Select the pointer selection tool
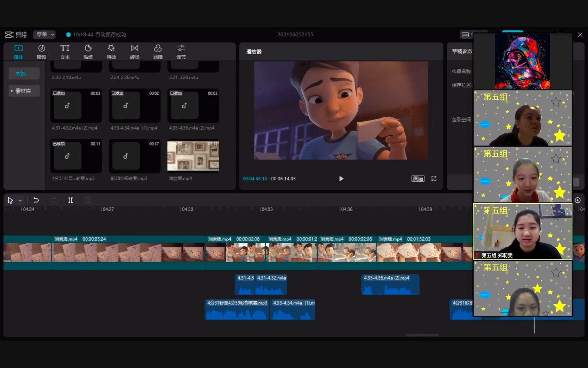 click(x=10, y=200)
